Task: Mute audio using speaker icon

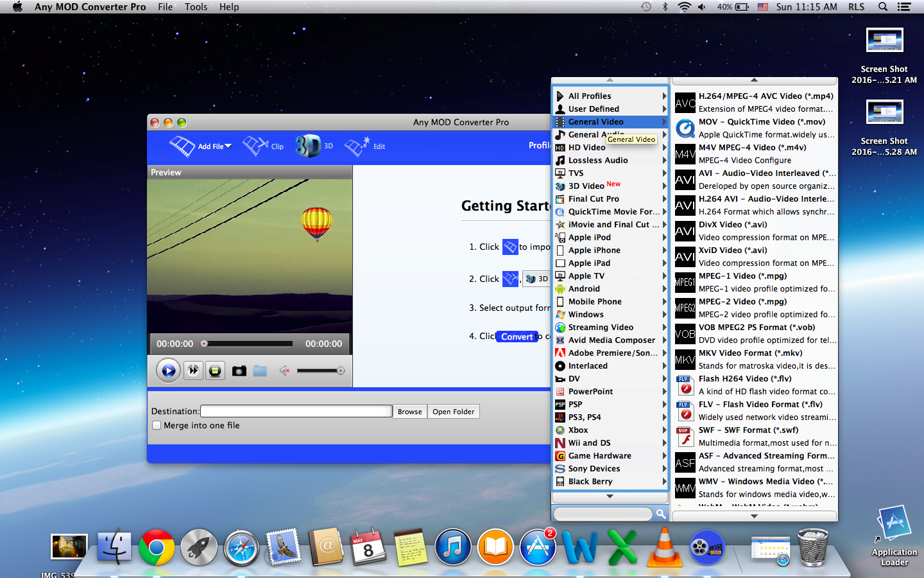Action: [284, 371]
